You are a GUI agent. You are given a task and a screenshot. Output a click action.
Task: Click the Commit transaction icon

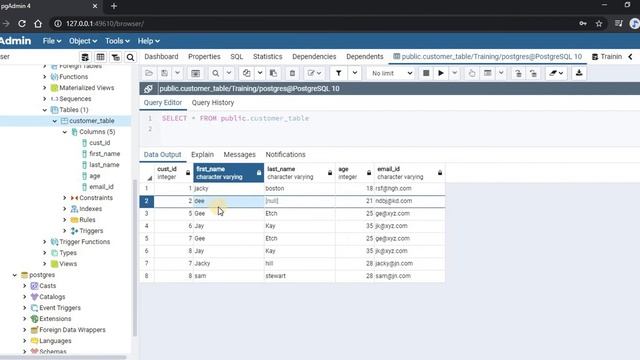[518, 73]
